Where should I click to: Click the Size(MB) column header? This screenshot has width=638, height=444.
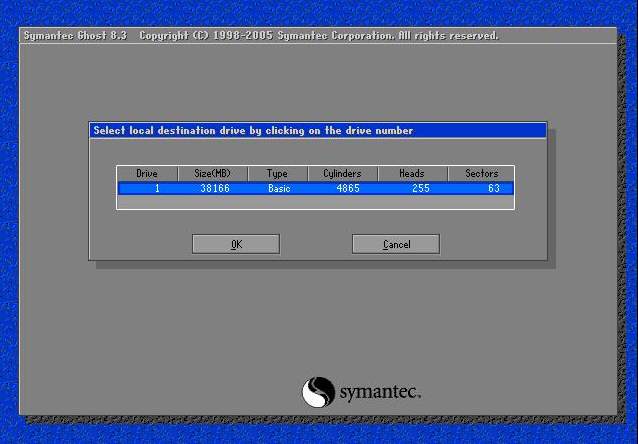coord(212,173)
